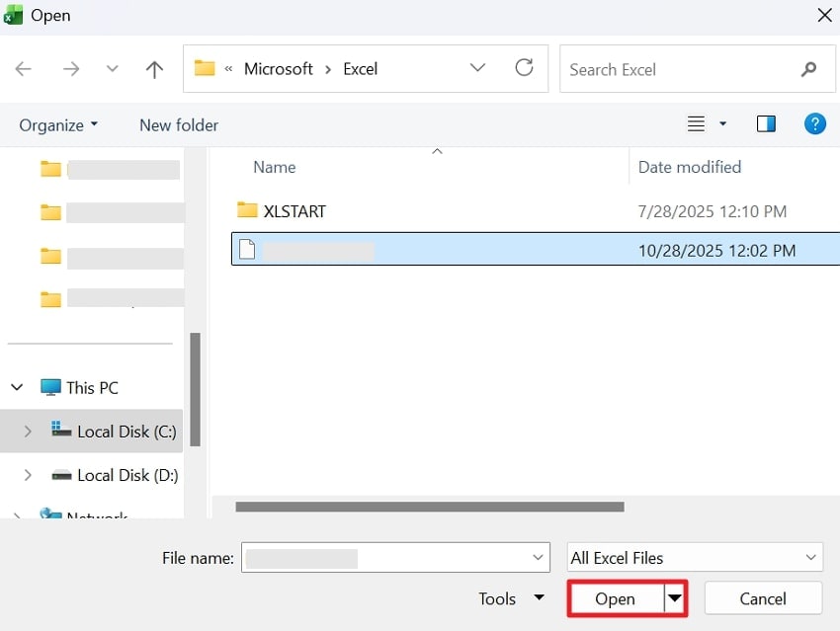This screenshot has height=631, width=840.
Task: Click the back navigation arrow
Action: point(23,69)
